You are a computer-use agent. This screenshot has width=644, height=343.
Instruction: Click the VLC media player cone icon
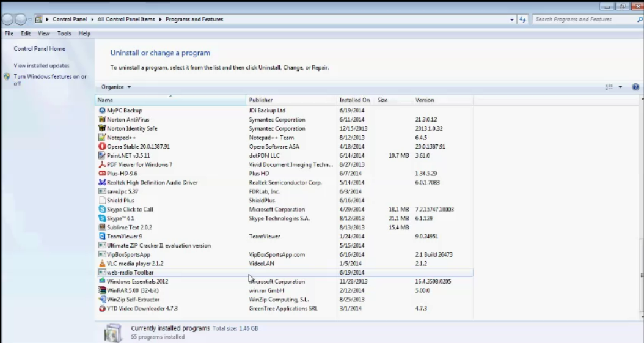coord(102,264)
